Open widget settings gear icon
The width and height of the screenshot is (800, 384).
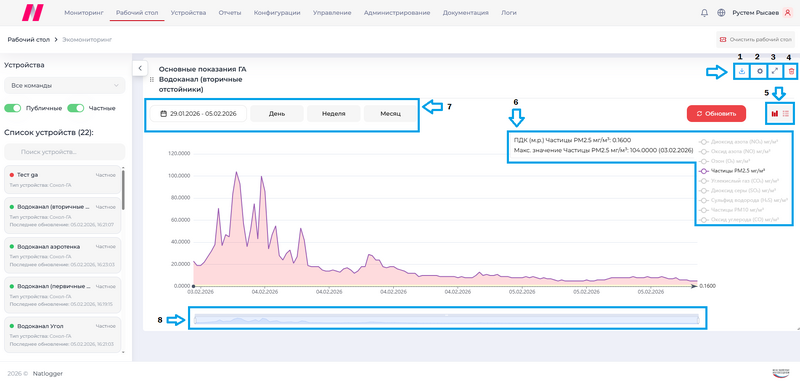pyautogui.click(x=759, y=71)
